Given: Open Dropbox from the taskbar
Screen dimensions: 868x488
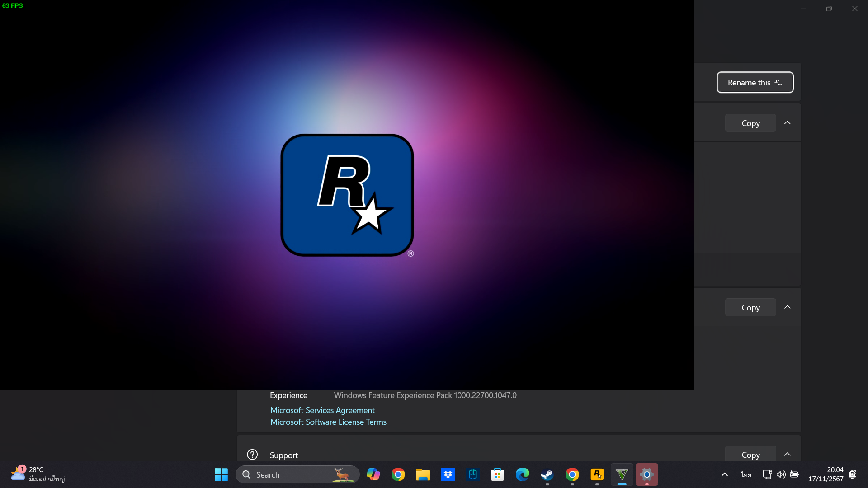Looking at the screenshot, I should click(448, 474).
